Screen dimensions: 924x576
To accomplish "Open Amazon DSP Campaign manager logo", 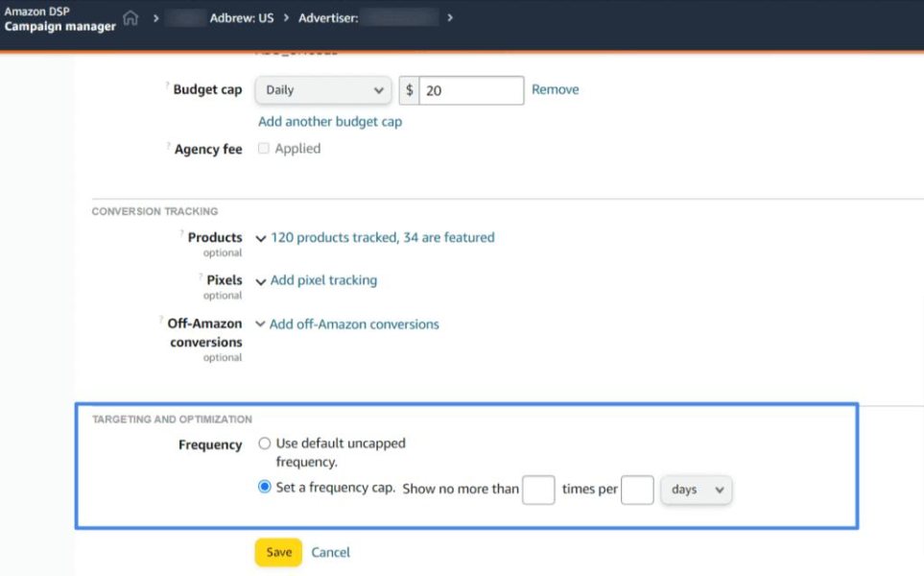I will click(x=59, y=19).
